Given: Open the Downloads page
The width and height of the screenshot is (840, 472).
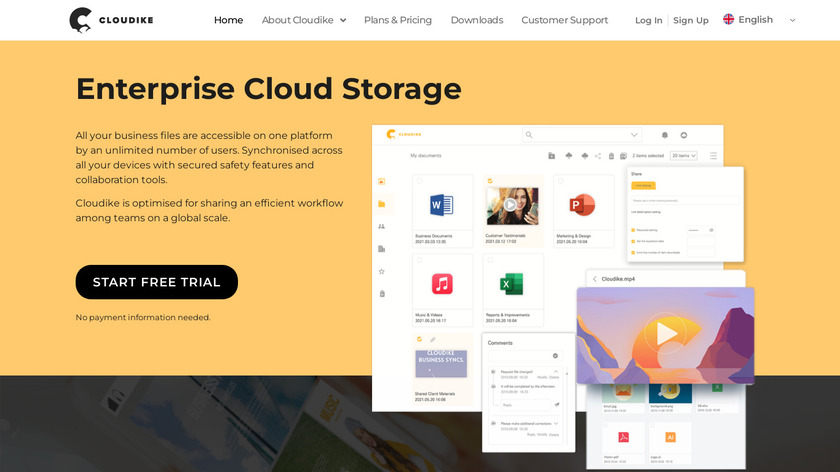Looking at the screenshot, I should 477,20.
